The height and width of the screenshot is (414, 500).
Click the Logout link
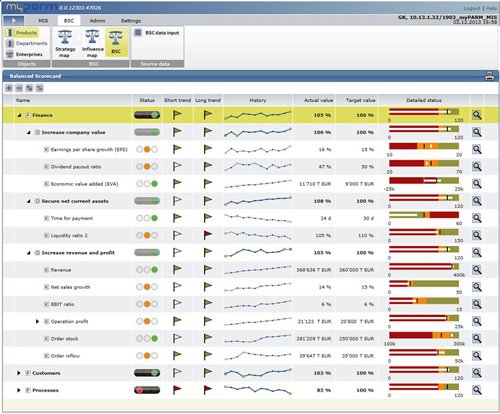point(472,8)
